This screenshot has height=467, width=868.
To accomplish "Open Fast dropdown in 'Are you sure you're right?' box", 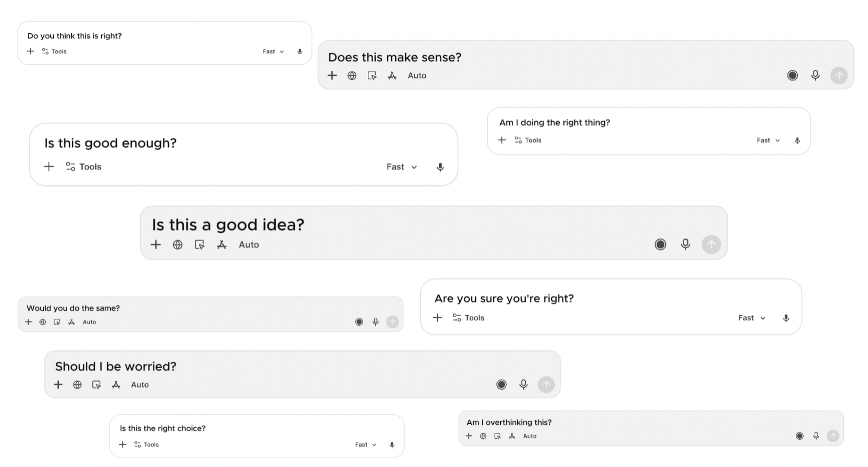I will pos(751,318).
